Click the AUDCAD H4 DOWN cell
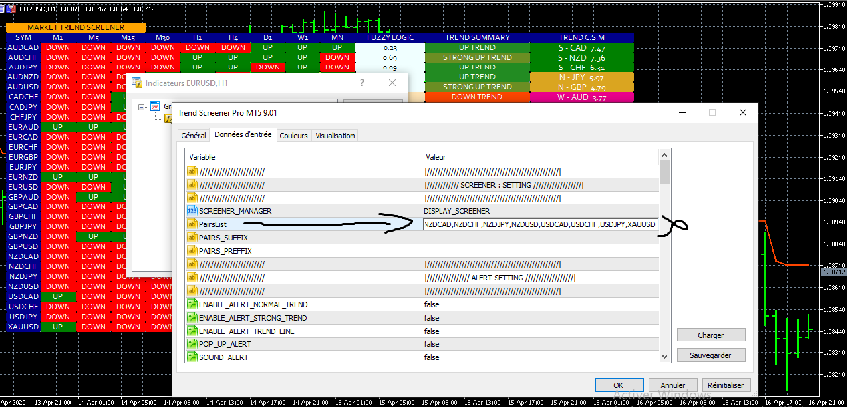The width and height of the screenshot is (868, 408). [233, 47]
